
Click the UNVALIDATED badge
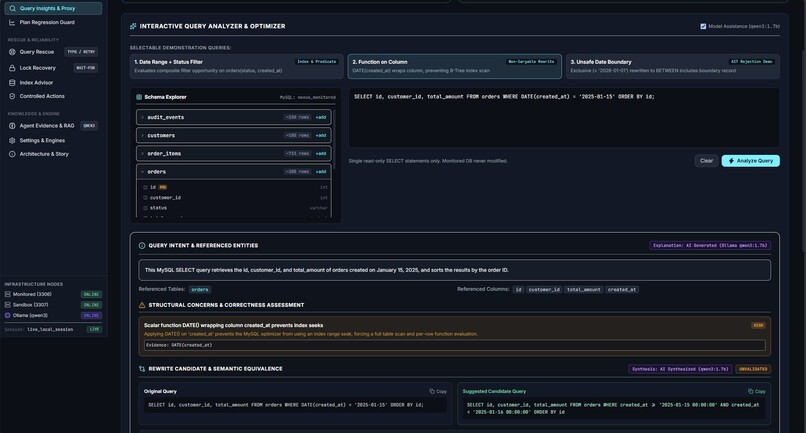[x=753, y=369]
